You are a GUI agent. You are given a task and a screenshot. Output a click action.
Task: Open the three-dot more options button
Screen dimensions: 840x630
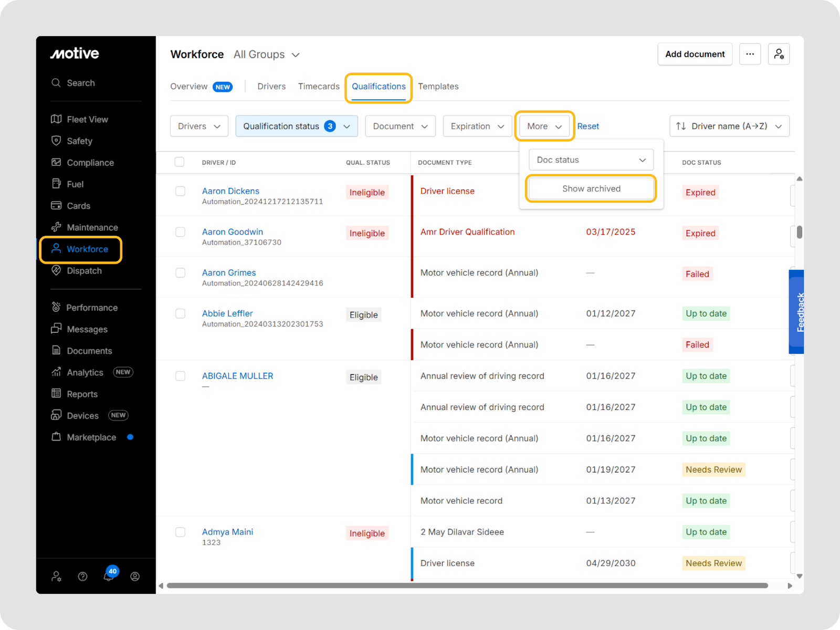(750, 54)
